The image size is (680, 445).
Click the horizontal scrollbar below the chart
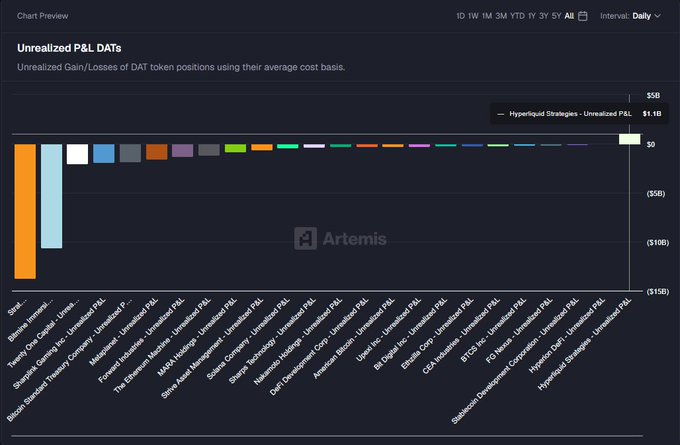point(327,435)
